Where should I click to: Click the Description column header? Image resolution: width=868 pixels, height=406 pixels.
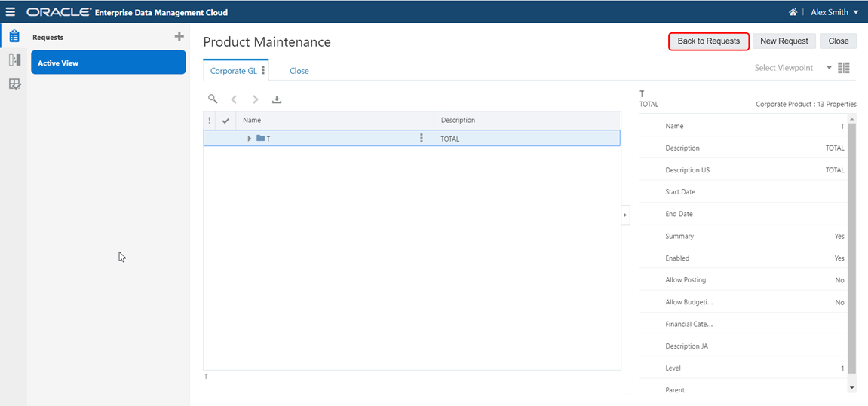[527, 120]
